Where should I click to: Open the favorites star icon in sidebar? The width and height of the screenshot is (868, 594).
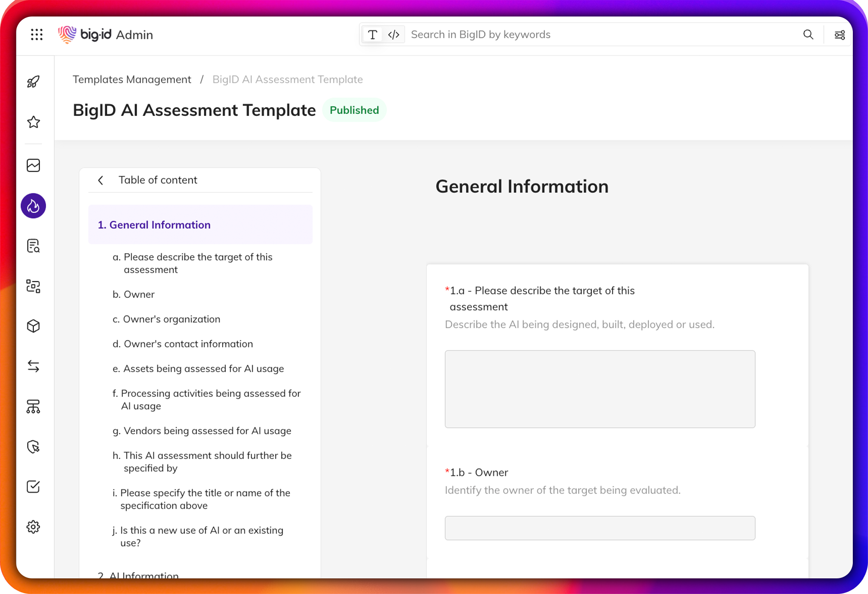point(33,122)
